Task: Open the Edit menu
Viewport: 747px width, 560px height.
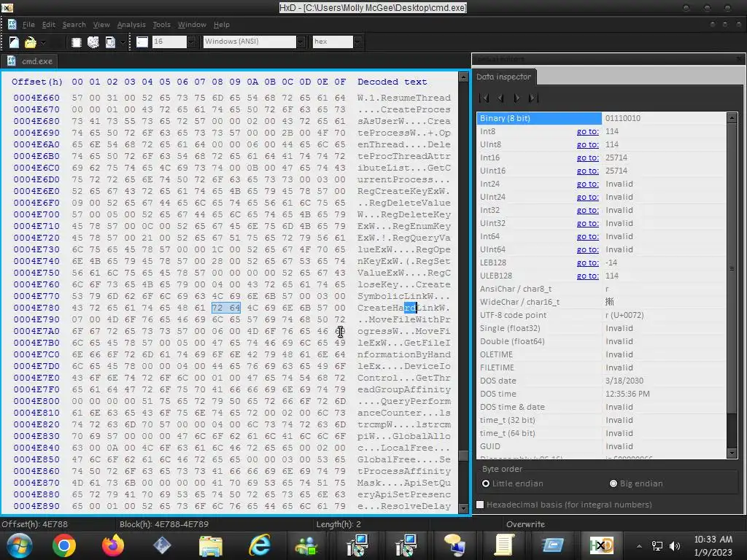Action: coord(49,24)
